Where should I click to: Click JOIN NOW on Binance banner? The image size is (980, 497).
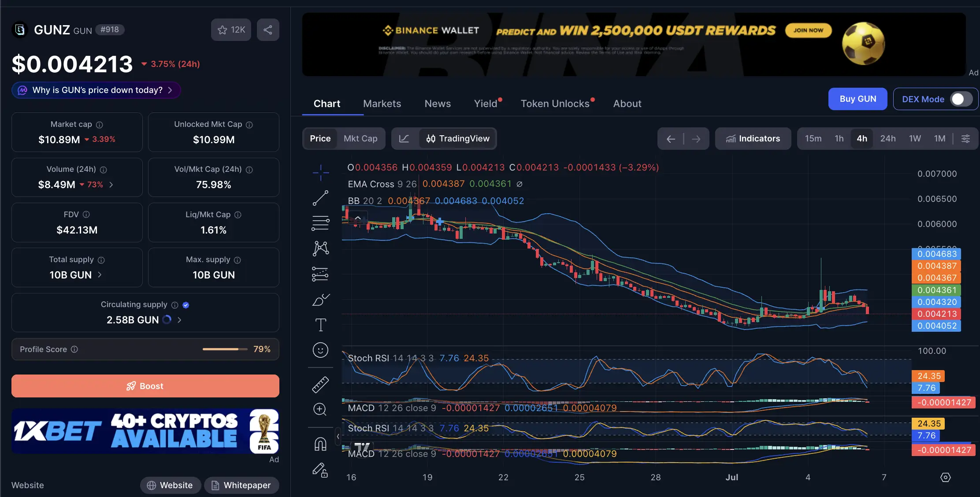[808, 30]
